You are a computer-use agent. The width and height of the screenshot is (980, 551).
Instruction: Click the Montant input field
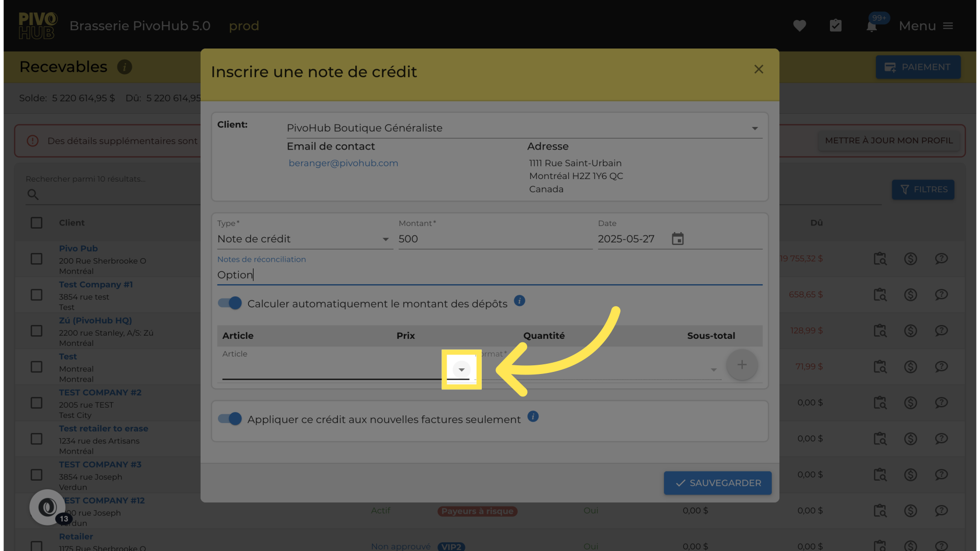[494, 239]
